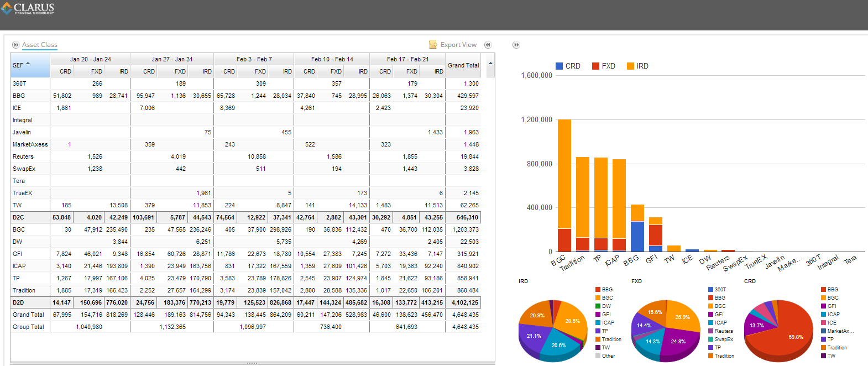868x366 pixels.
Task: Click SwapEx legend entry in FXD pie
Action: tap(720, 339)
